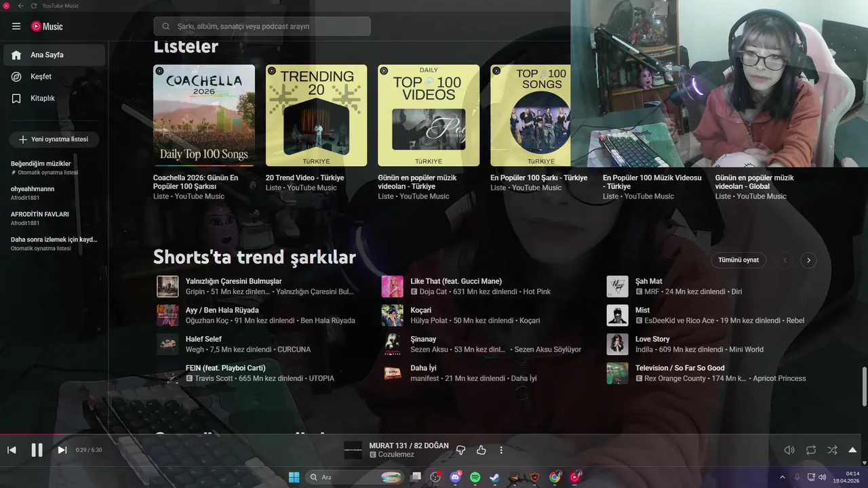Click the Windows taskbar search box
The height and width of the screenshot is (488, 868).
click(x=355, y=477)
